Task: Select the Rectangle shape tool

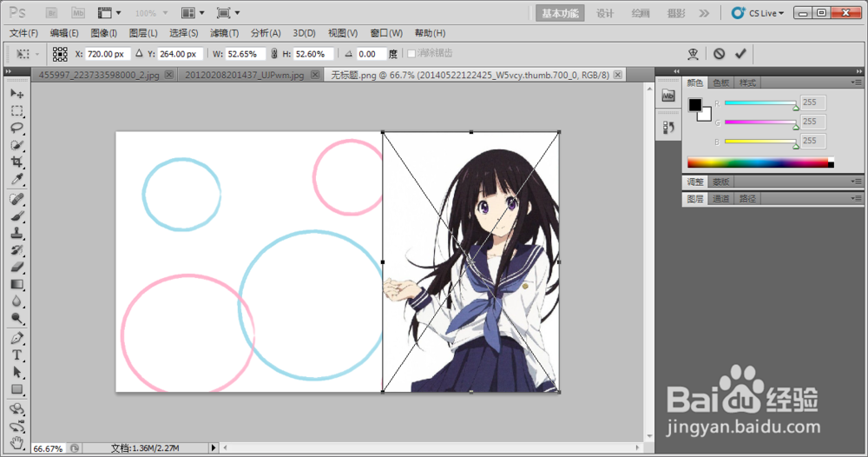Action: [16, 389]
